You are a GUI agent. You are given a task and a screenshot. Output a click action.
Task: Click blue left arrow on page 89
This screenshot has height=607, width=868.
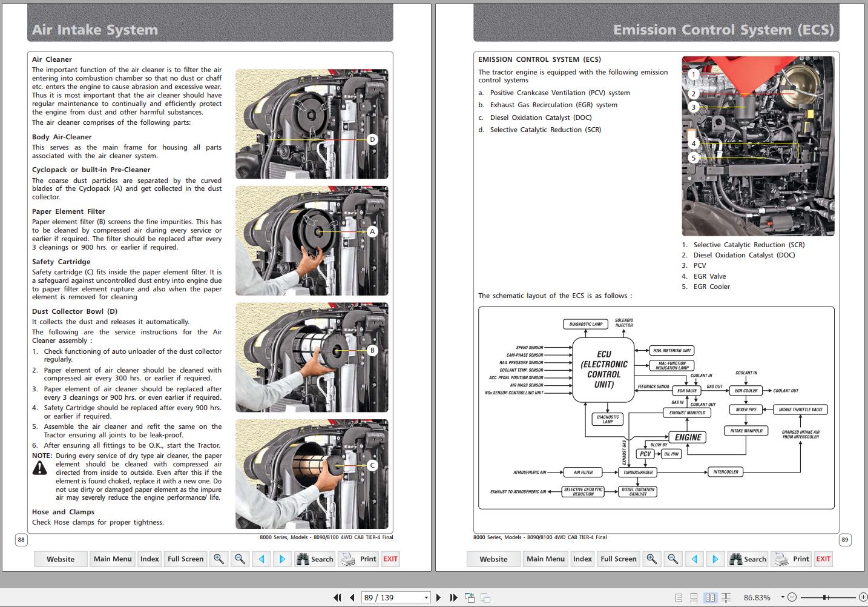[x=694, y=559]
